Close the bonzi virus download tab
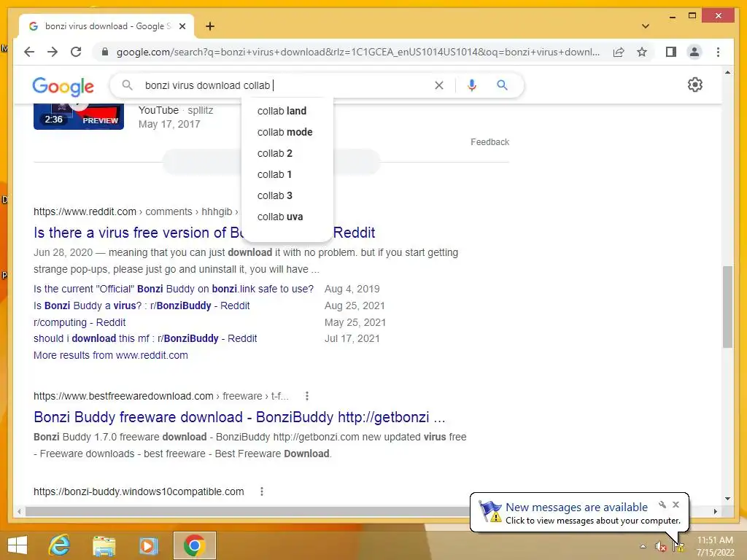The width and height of the screenshot is (747, 560). click(182, 26)
